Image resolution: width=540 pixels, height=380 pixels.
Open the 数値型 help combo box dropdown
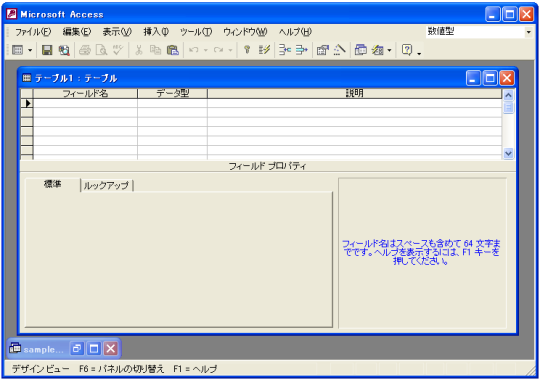point(529,32)
